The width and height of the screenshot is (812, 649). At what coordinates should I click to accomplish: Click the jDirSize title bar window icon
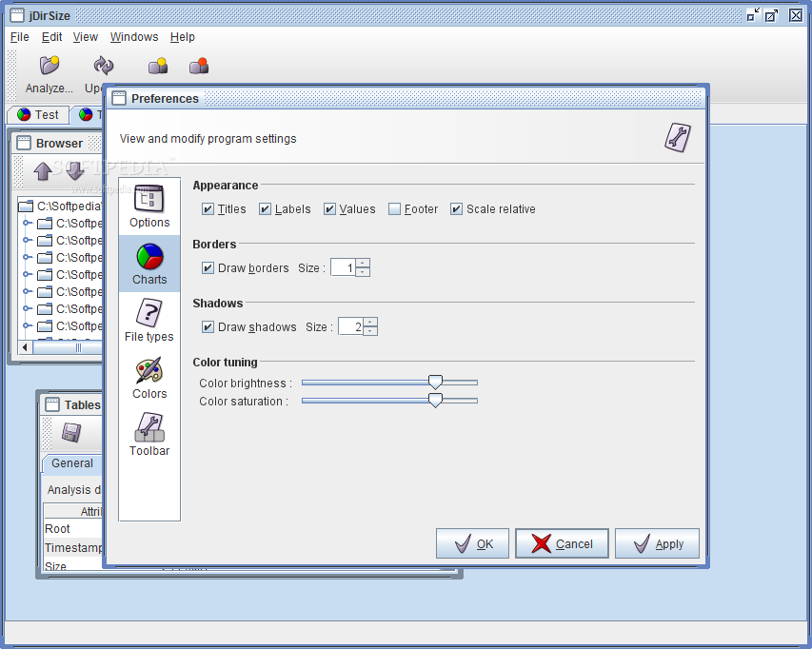[17, 15]
